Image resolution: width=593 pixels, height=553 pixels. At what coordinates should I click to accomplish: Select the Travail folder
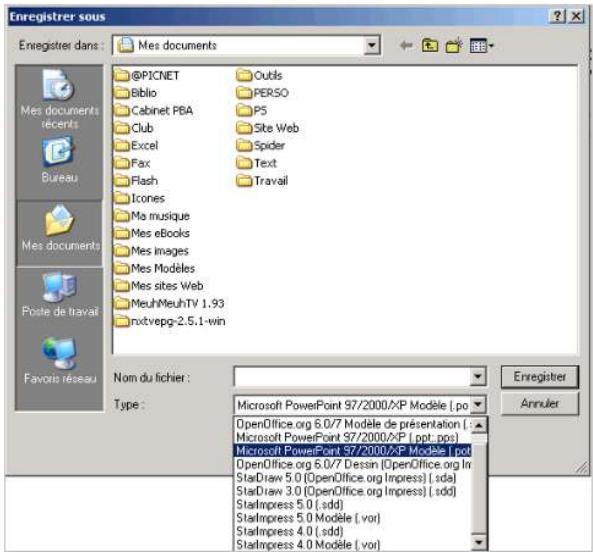pos(262,181)
